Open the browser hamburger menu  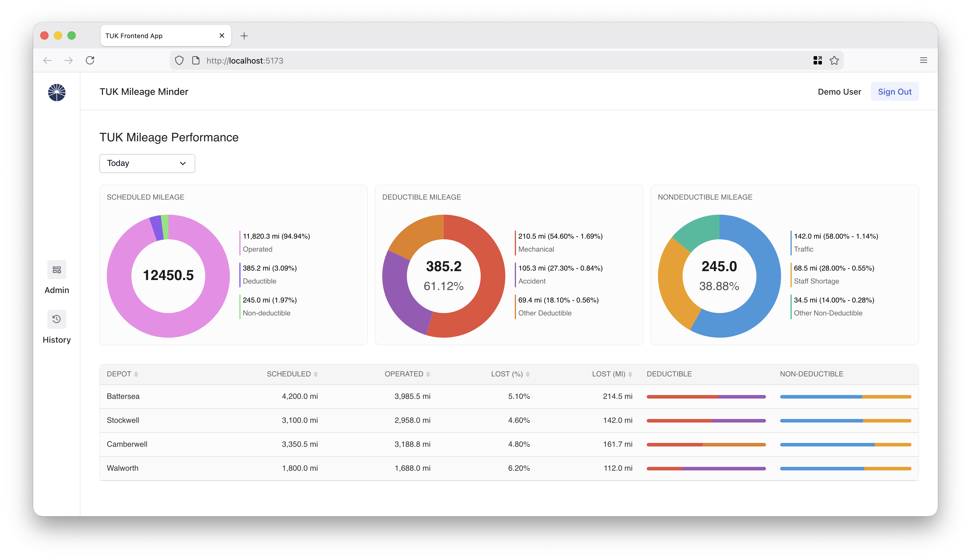[x=923, y=60]
